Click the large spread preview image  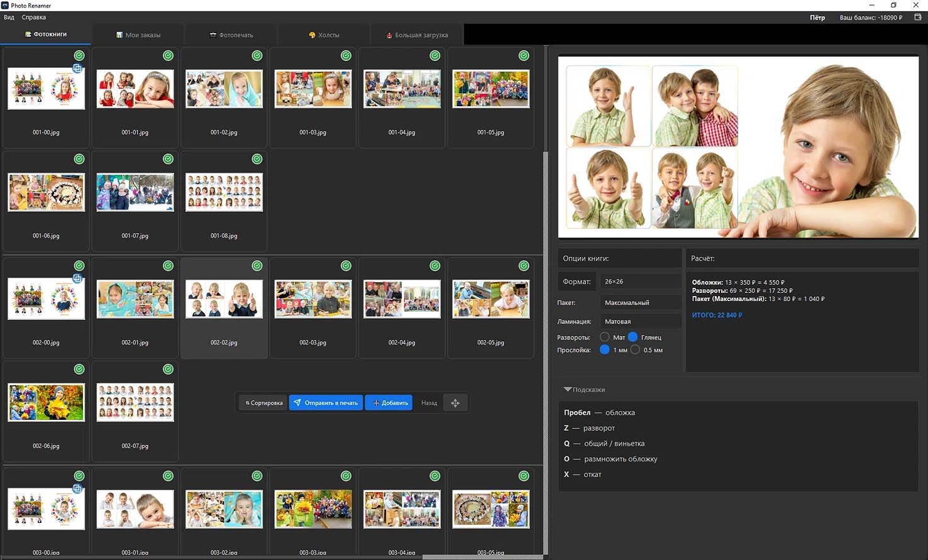(x=738, y=147)
